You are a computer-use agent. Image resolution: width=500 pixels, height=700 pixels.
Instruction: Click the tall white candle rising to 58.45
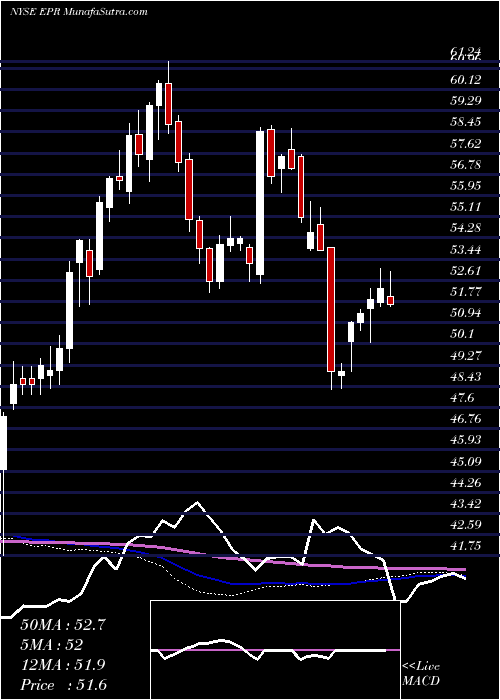260,203
